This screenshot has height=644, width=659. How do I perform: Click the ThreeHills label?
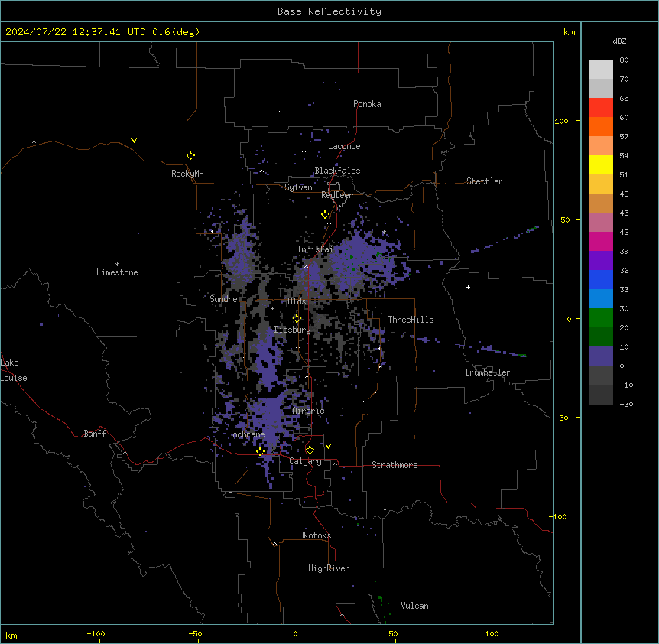tap(411, 320)
